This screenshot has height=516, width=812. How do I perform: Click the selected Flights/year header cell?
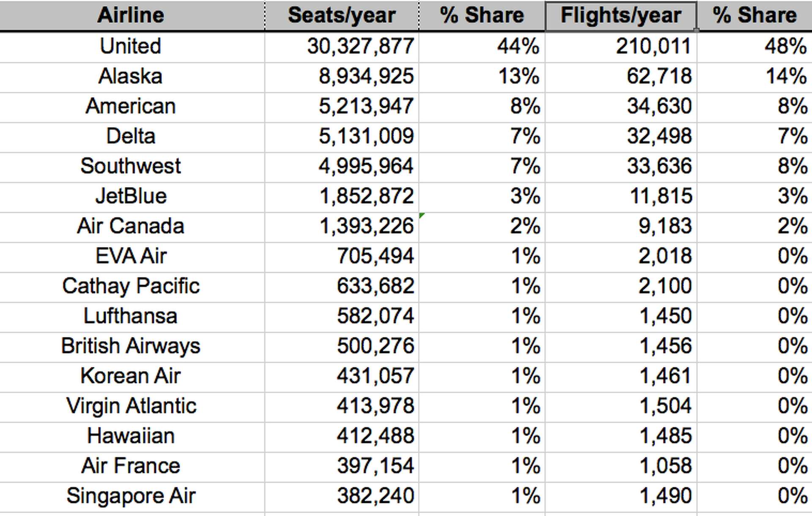tap(621, 16)
